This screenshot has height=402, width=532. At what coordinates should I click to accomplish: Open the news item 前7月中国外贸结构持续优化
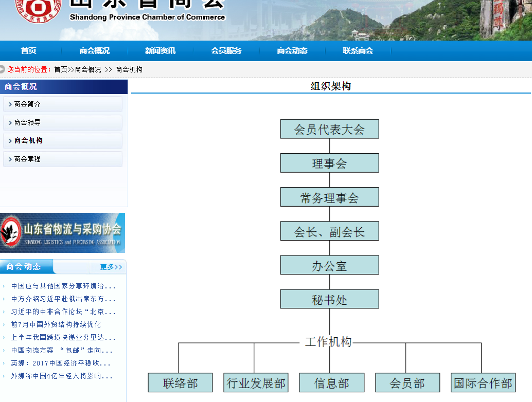[x=56, y=324]
